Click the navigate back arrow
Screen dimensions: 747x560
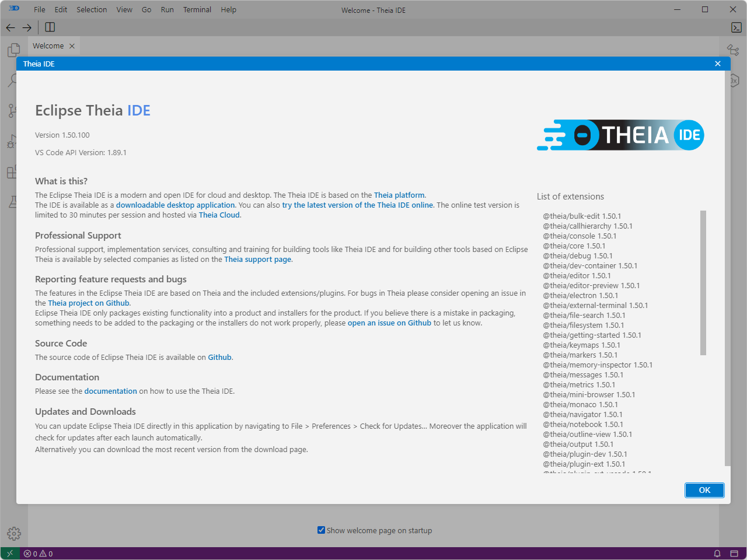[x=10, y=27]
